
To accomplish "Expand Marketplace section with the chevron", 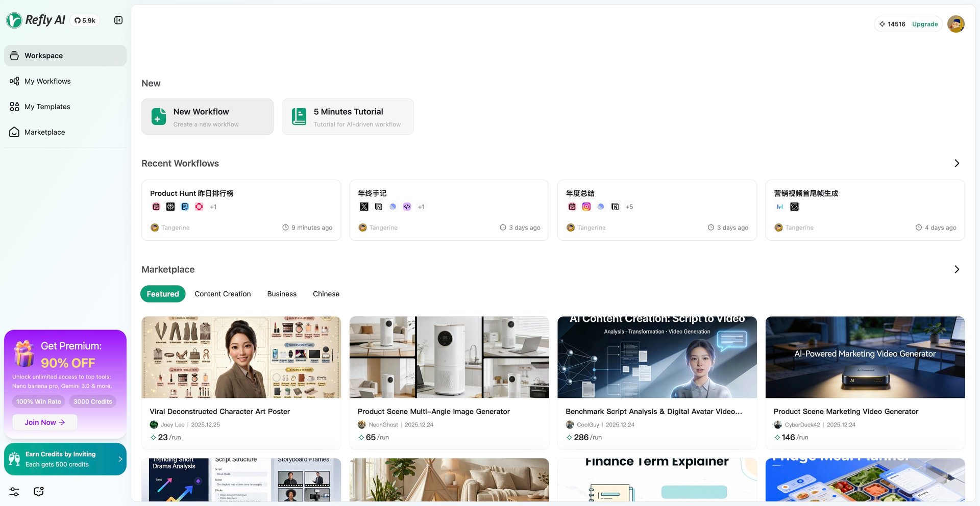I will [957, 269].
